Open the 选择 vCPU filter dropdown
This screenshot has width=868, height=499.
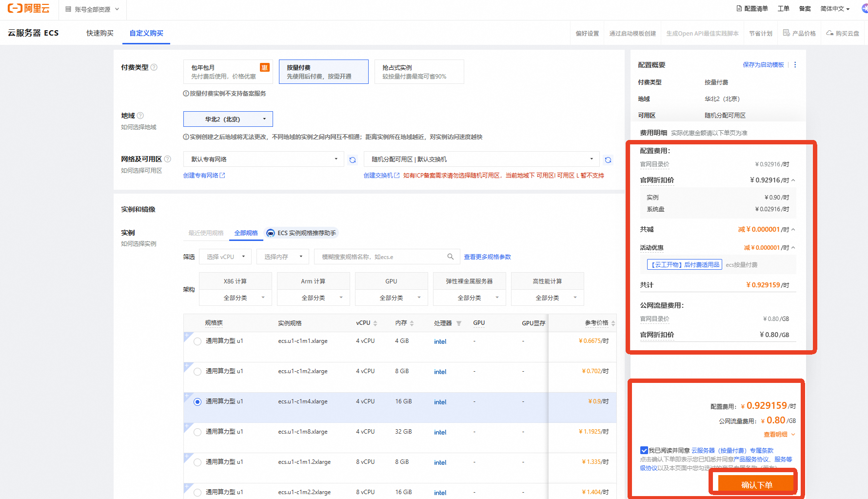pos(225,257)
